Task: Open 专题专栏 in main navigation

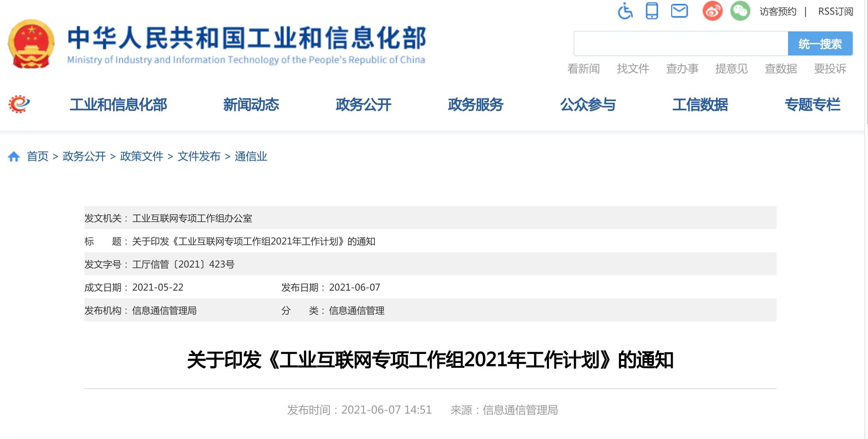Action: point(812,105)
